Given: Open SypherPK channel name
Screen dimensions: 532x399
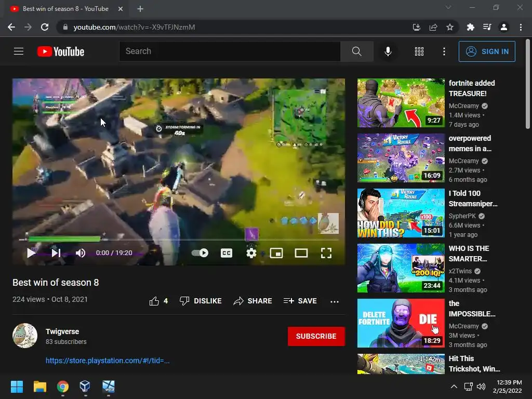Looking at the screenshot, I should 462,216.
